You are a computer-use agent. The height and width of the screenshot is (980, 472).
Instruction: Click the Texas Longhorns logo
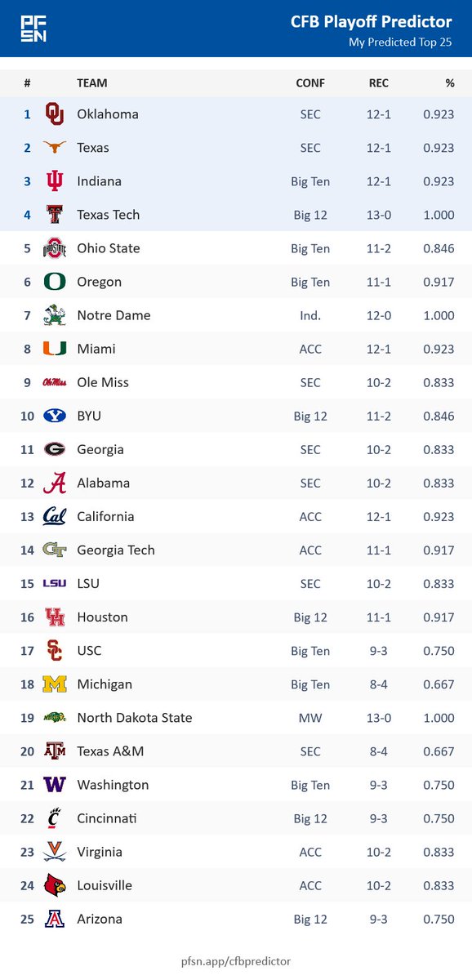[x=55, y=148]
